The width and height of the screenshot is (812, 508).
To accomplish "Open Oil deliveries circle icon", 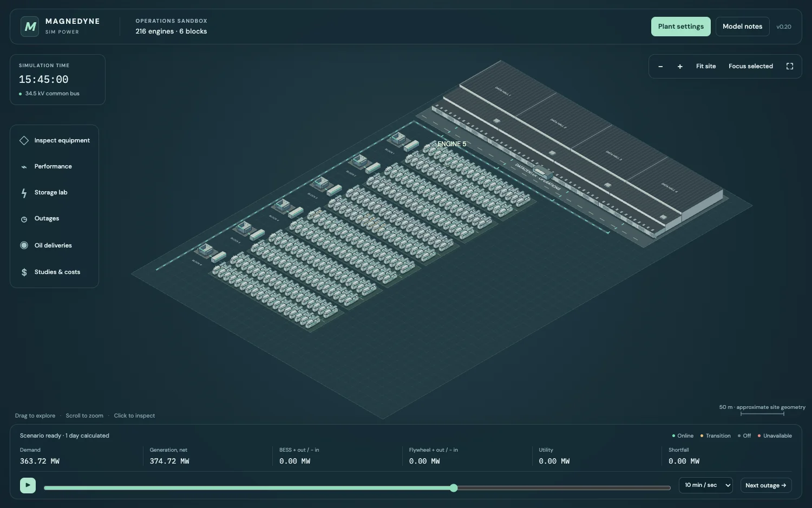I will click(x=24, y=245).
